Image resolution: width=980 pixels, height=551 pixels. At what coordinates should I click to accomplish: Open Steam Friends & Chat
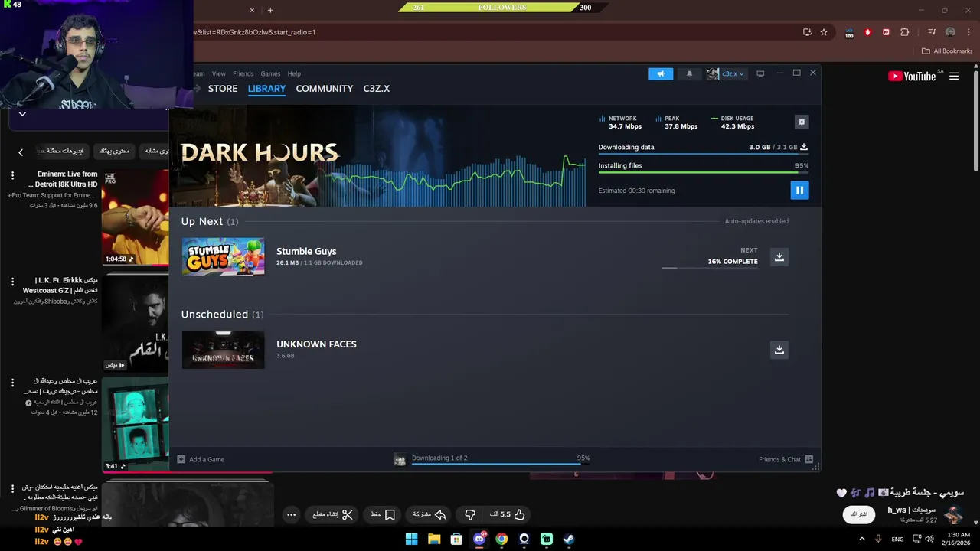tap(786, 459)
